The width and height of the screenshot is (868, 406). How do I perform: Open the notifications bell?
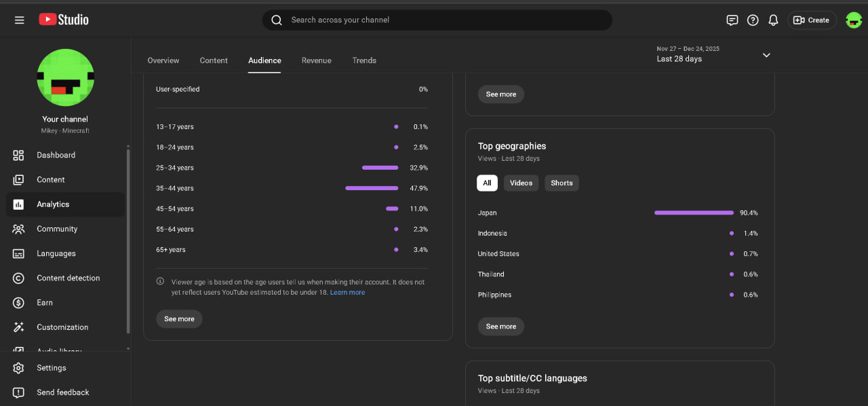coord(773,20)
